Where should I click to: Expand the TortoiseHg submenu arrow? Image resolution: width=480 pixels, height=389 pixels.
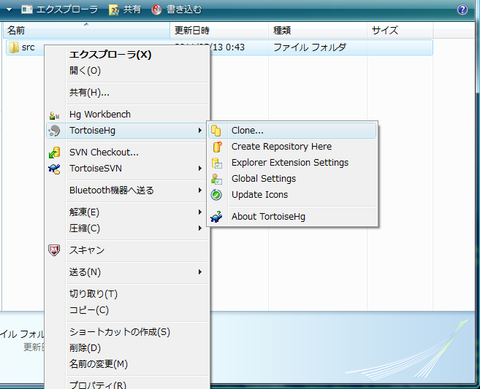point(200,130)
